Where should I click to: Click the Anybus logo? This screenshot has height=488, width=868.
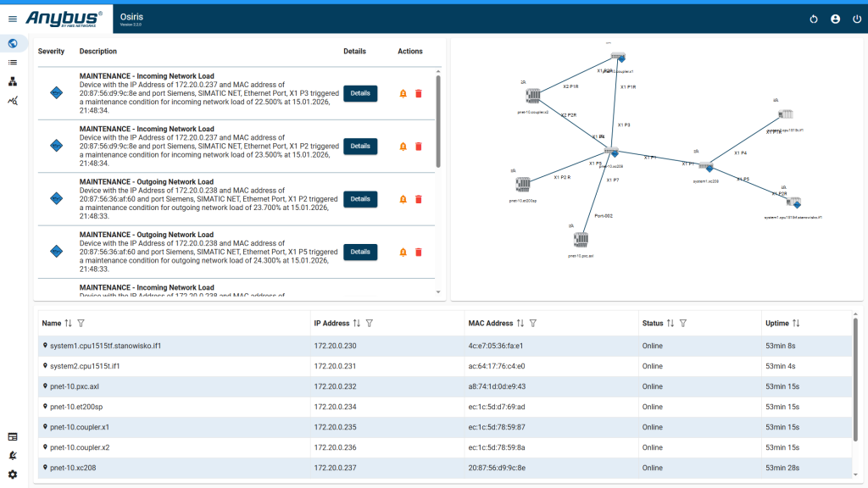click(64, 19)
